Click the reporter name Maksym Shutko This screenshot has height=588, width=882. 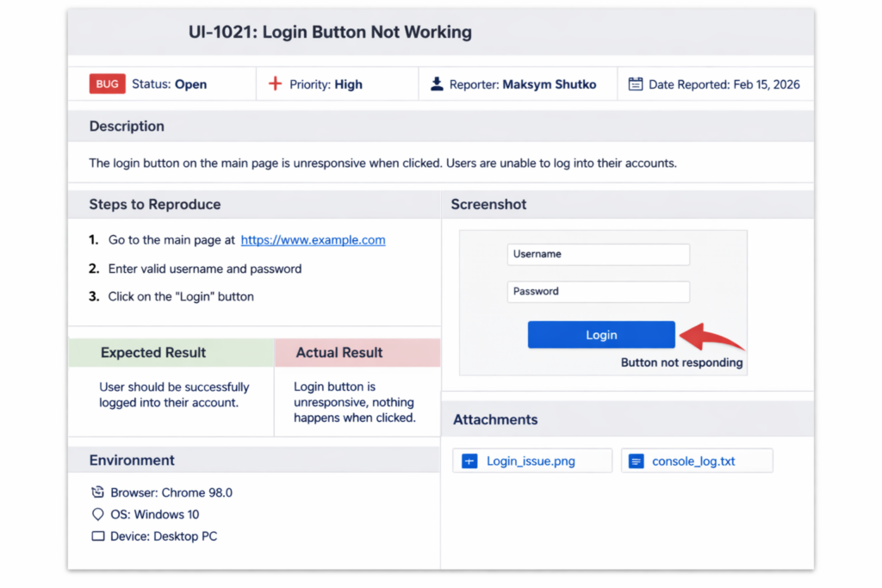tap(549, 84)
